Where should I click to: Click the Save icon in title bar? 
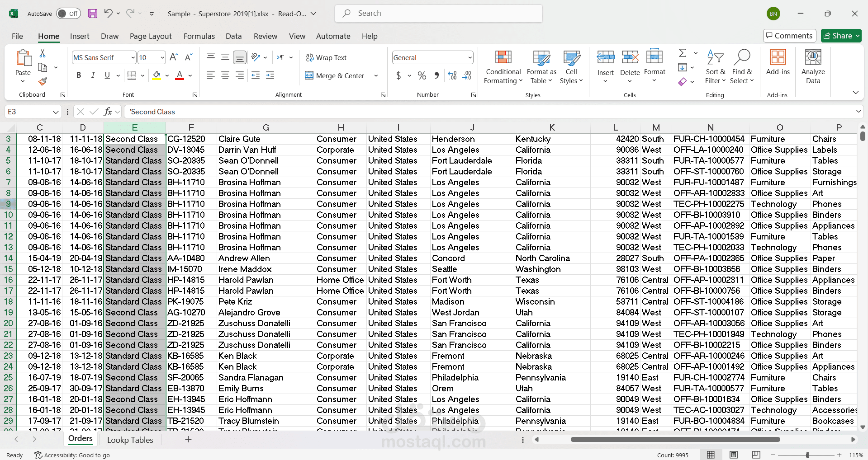tap(93, 14)
